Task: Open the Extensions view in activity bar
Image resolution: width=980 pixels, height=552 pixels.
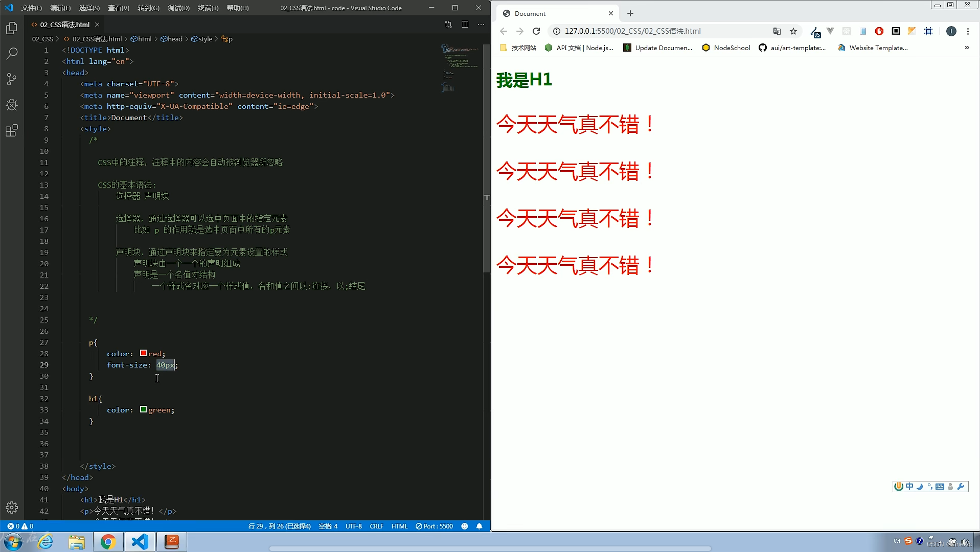Action: [x=12, y=130]
